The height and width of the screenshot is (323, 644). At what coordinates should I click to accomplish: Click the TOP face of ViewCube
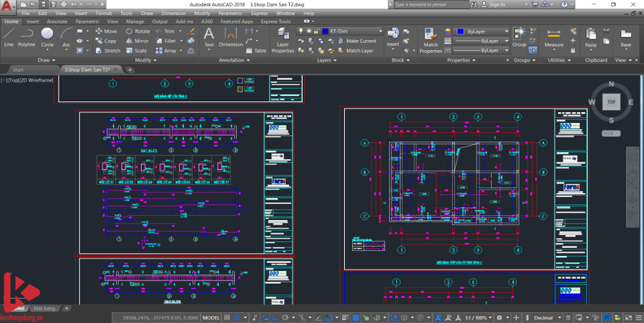point(610,102)
